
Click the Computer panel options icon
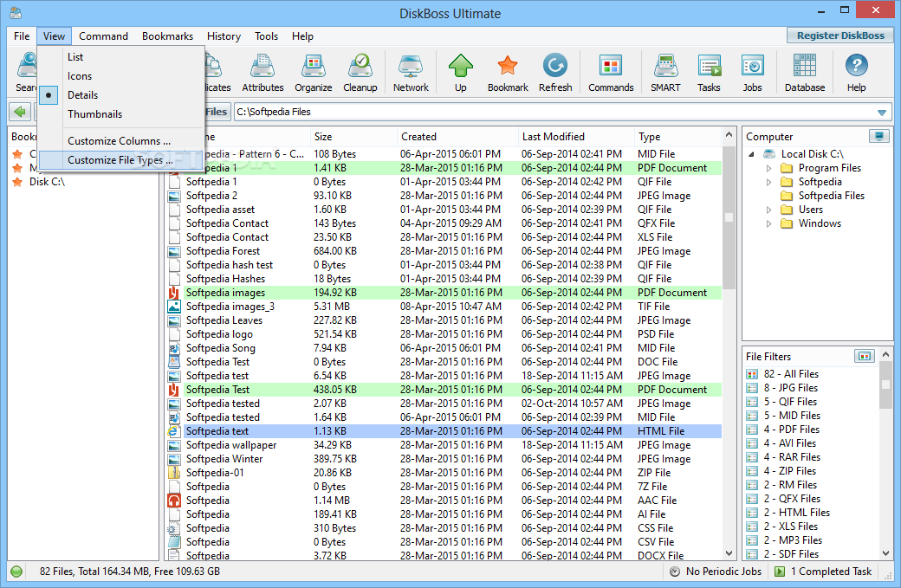pyautogui.click(x=878, y=137)
